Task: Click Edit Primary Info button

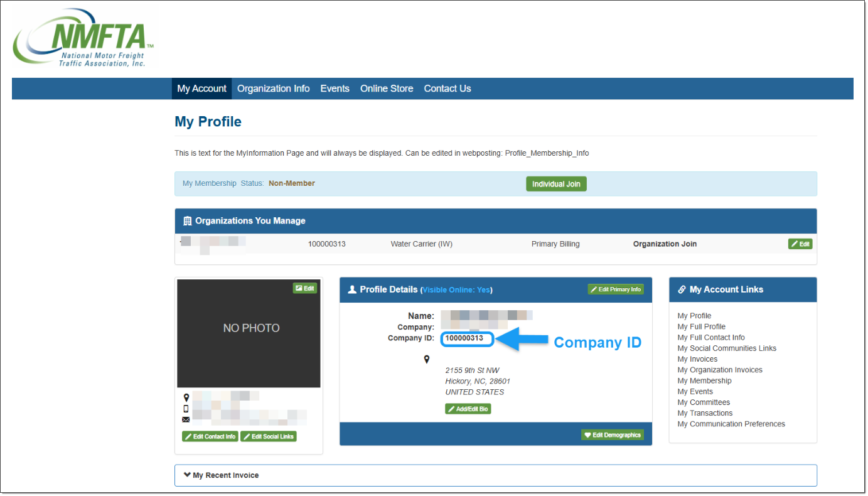Action: (x=616, y=289)
